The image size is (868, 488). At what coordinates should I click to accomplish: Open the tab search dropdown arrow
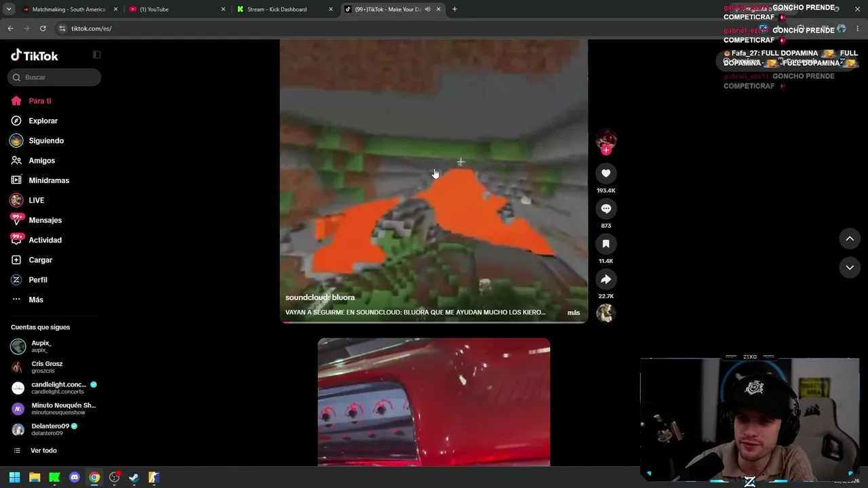point(9,9)
